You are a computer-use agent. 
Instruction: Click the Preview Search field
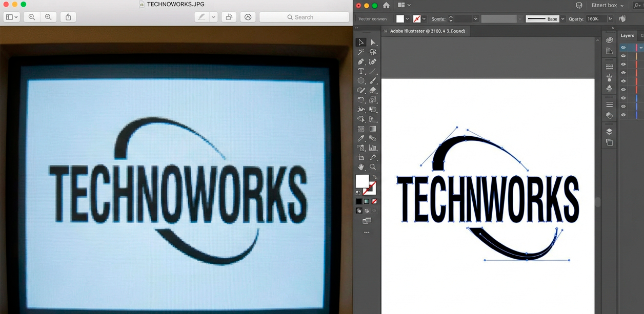click(304, 17)
